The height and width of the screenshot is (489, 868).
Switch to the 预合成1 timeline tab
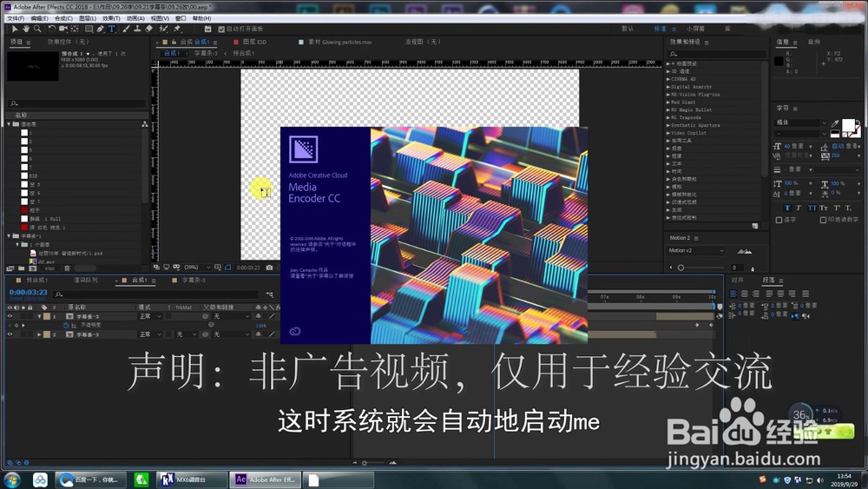(37, 281)
